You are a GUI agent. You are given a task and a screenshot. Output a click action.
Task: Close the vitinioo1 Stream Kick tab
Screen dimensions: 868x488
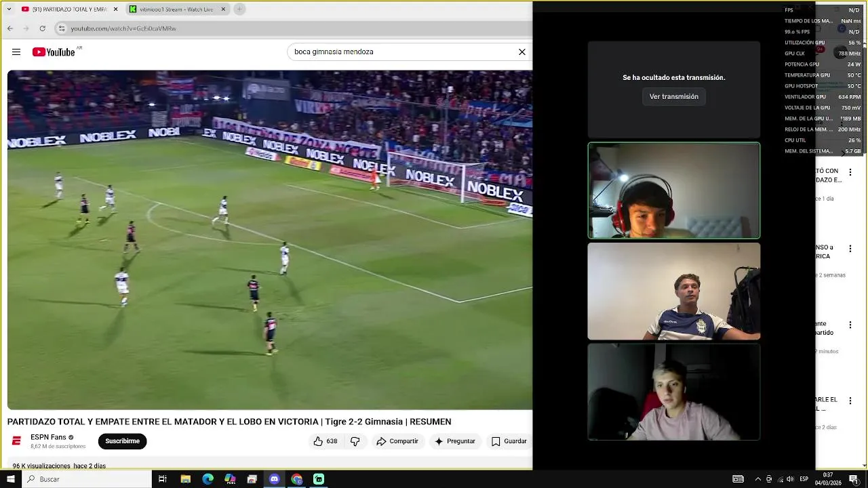[x=223, y=9]
